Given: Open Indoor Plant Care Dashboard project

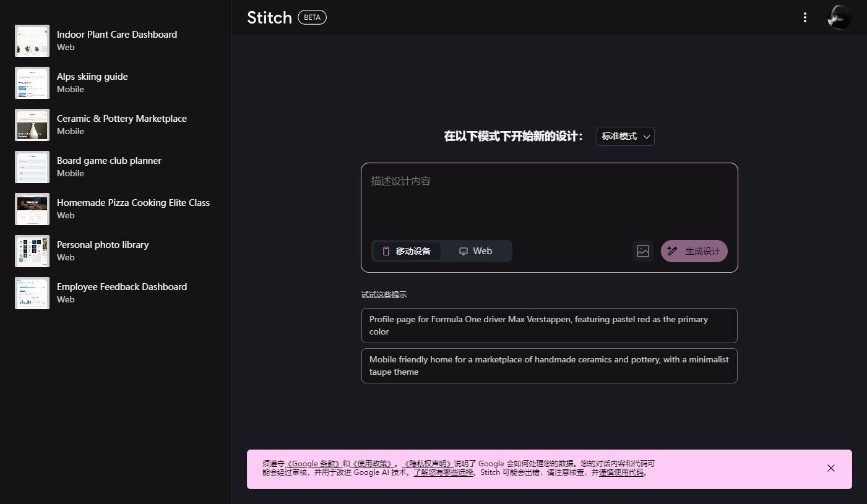Looking at the screenshot, I should [116, 41].
